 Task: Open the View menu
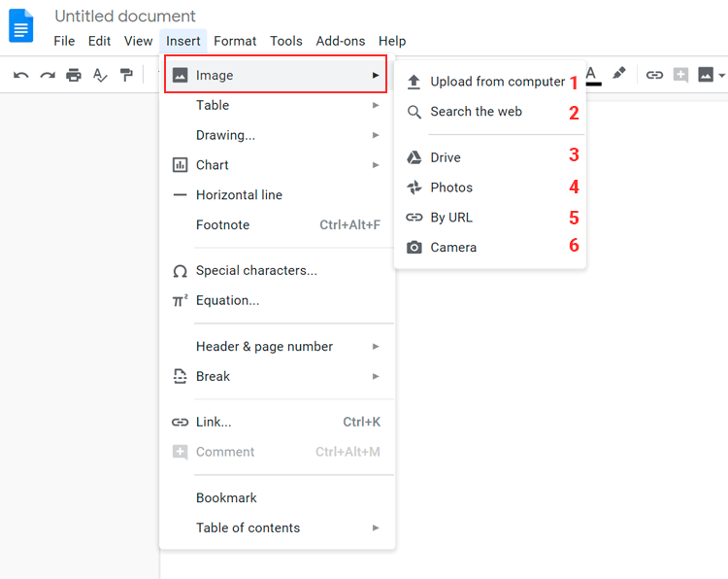[x=139, y=41]
